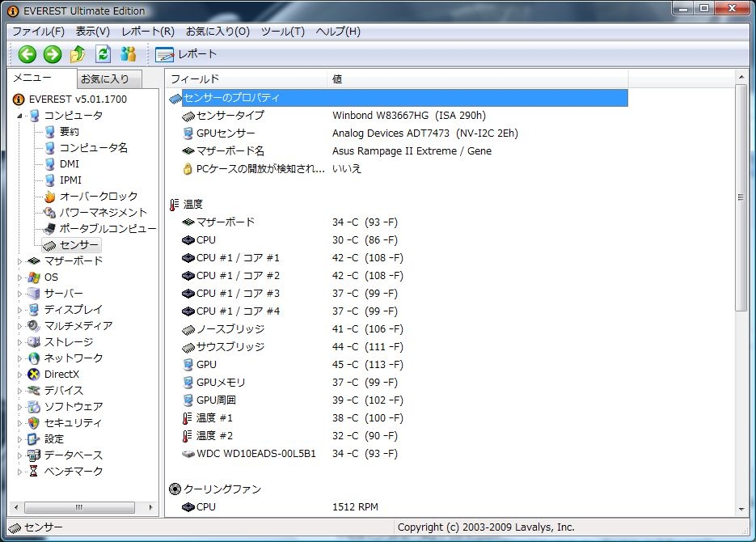Image resolution: width=756 pixels, height=542 pixels.
Task: Select the 1512 RPM CPU fan value
Action: 355,507
